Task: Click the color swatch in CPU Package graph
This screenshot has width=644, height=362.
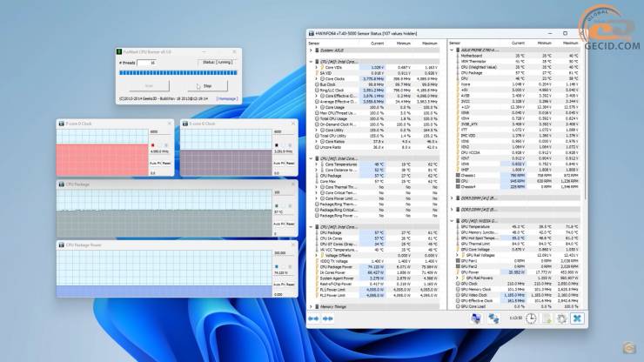Action: pyautogui.click(x=277, y=206)
